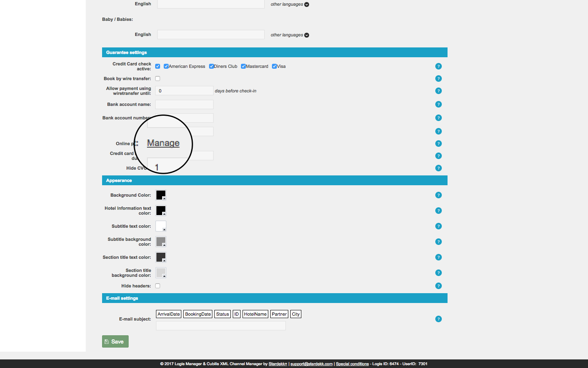
Task: Click help icon for Section title text color
Action: (x=438, y=257)
